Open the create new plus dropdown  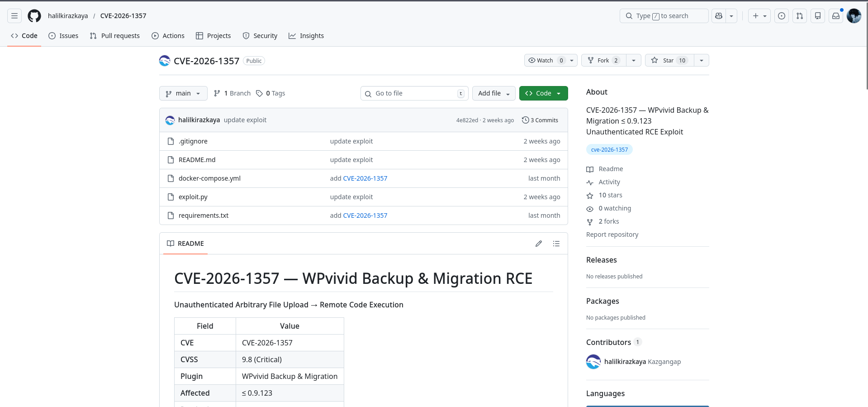pyautogui.click(x=759, y=16)
